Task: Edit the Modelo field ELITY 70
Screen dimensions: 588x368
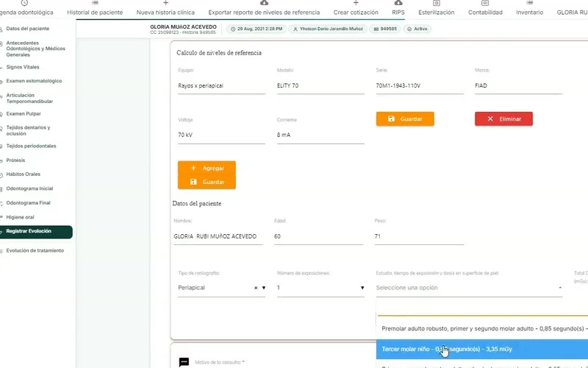Action: click(x=320, y=86)
